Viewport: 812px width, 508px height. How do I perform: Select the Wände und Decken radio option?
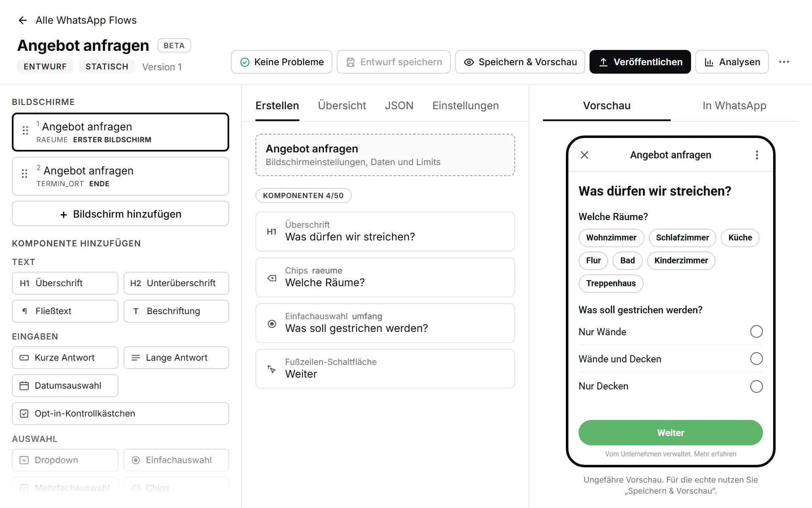tap(756, 359)
